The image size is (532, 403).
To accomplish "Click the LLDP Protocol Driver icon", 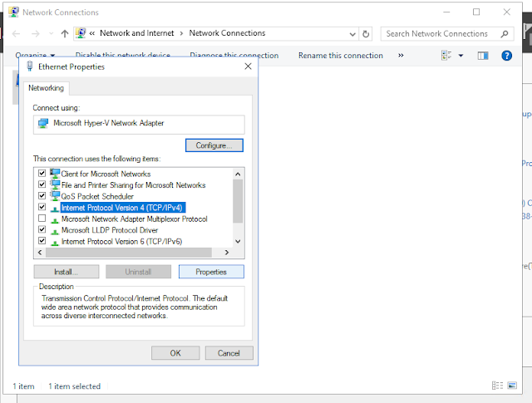I will (x=54, y=231).
